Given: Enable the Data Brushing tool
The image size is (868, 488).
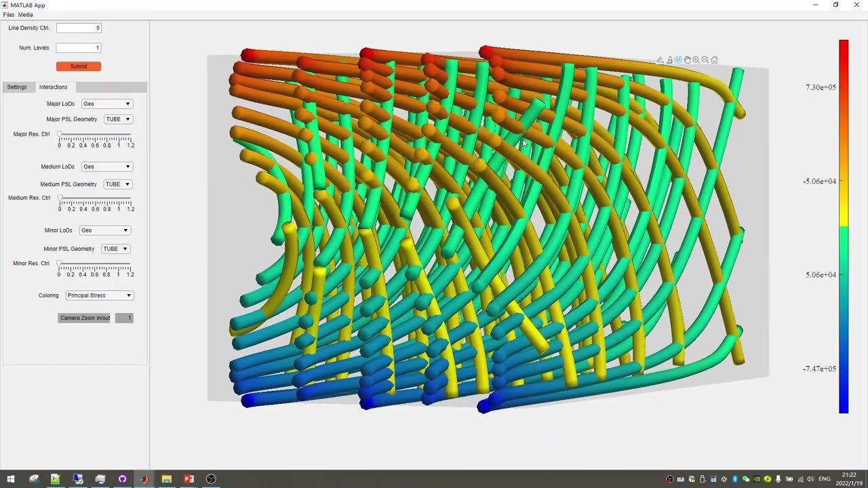Looking at the screenshot, I should tap(669, 60).
